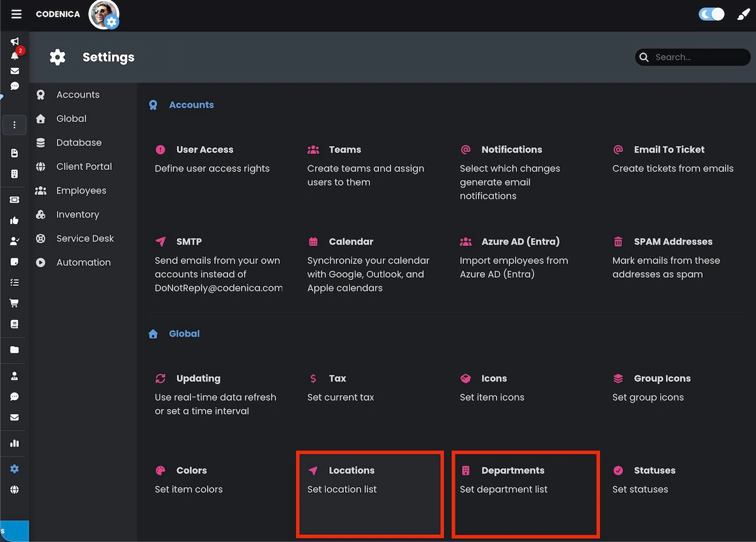756x542 pixels.
Task: Click the paintbrush theme icon top right
Action: [743, 13]
